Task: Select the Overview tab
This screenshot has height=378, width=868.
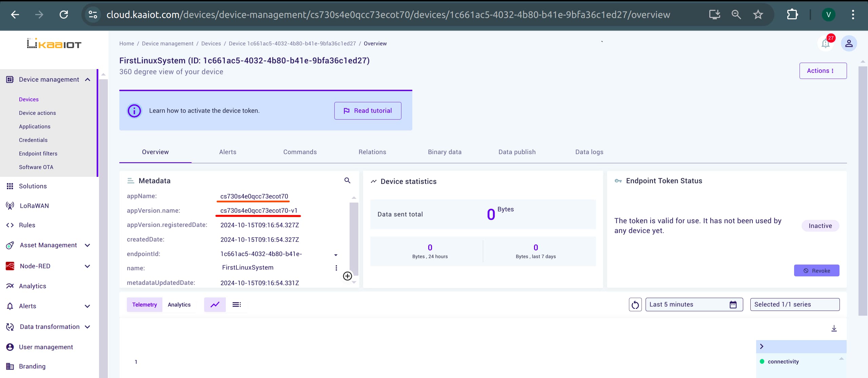Action: pyautogui.click(x=155, y=152)
